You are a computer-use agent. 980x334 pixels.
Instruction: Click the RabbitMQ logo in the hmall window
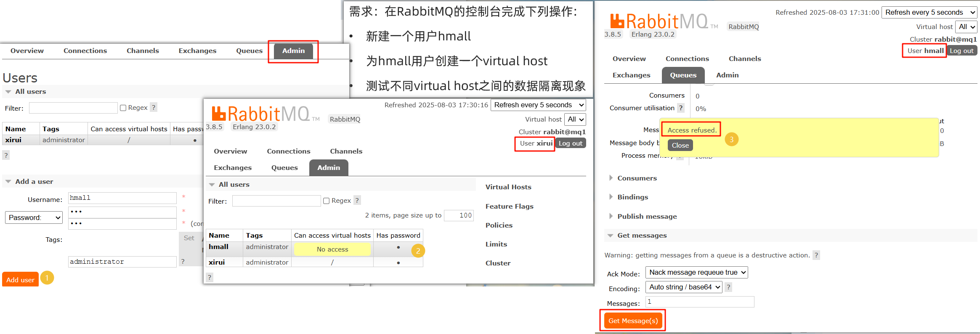click(x=664, y=21)
